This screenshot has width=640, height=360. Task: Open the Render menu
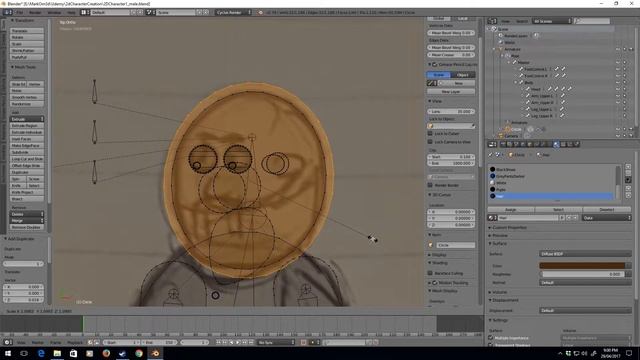35,13
